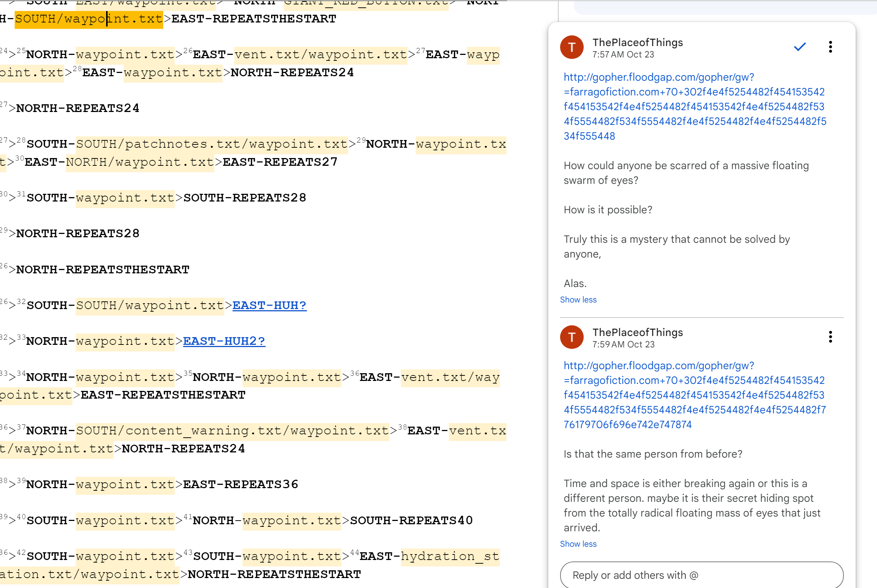Click the hydration_station.txt highlighted text

[450, 556]
